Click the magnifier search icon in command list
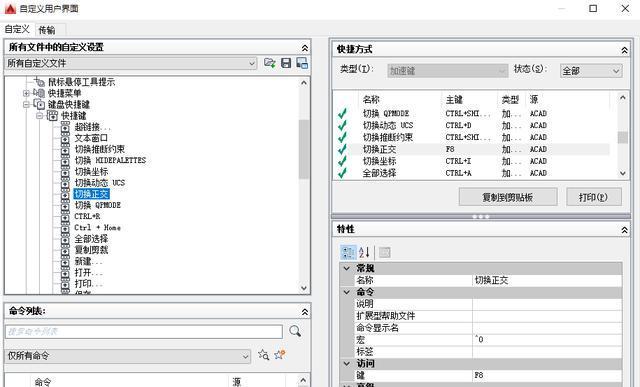This screenshot has width=640, height=387. [295, 331]
